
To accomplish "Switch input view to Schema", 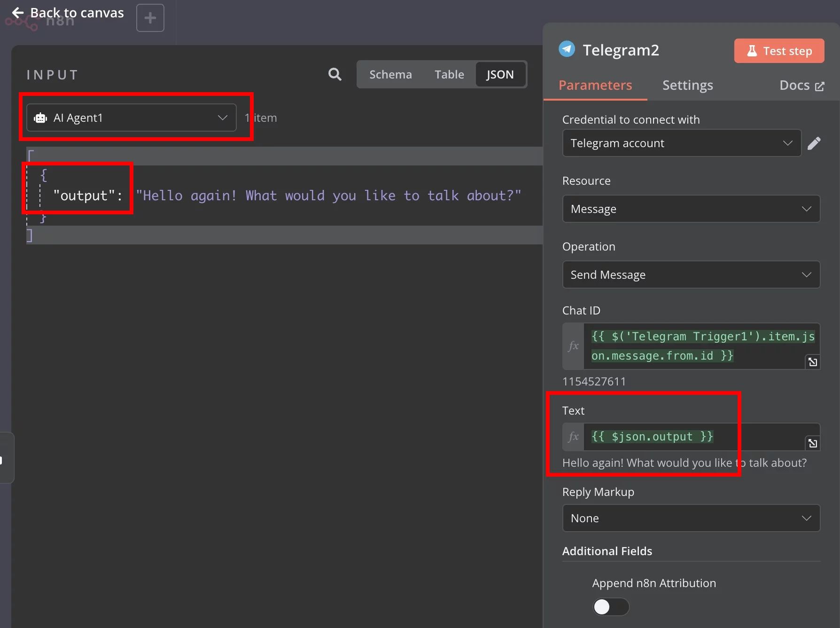I will (390, 74).
